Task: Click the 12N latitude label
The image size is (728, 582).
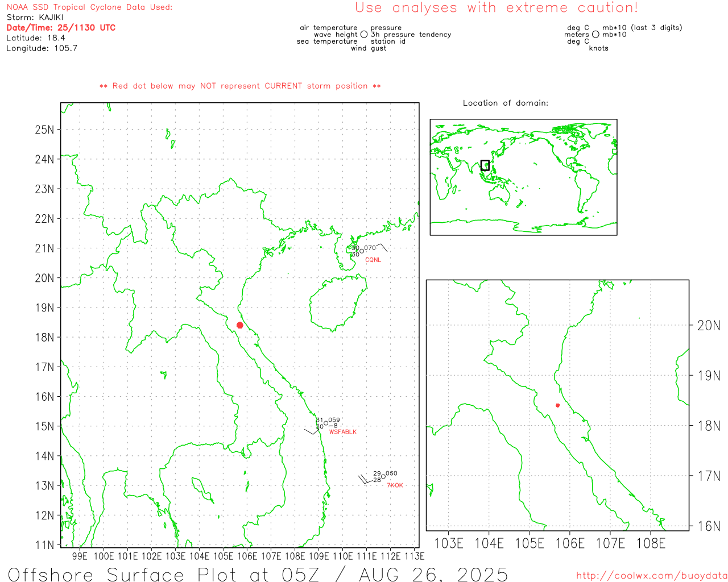Action: coord(45,516)
